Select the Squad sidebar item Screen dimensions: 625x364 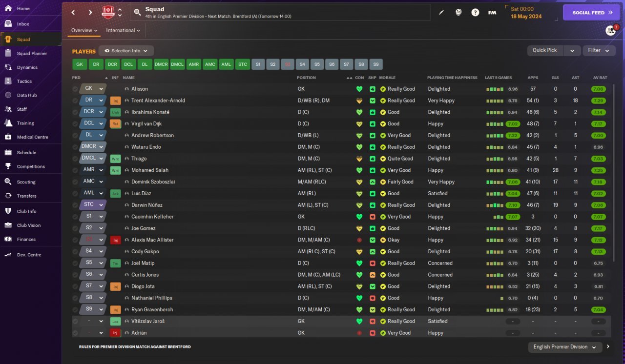(30, 40)
